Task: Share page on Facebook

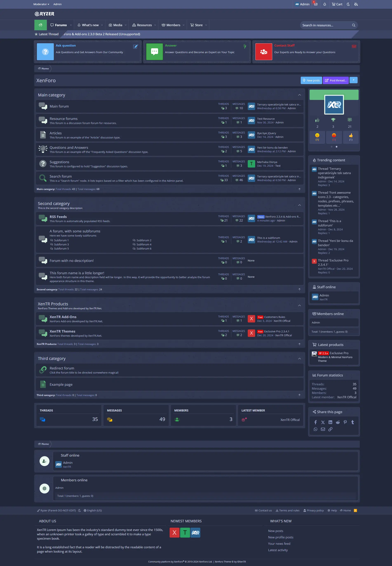Action: (x=315, y=422)
